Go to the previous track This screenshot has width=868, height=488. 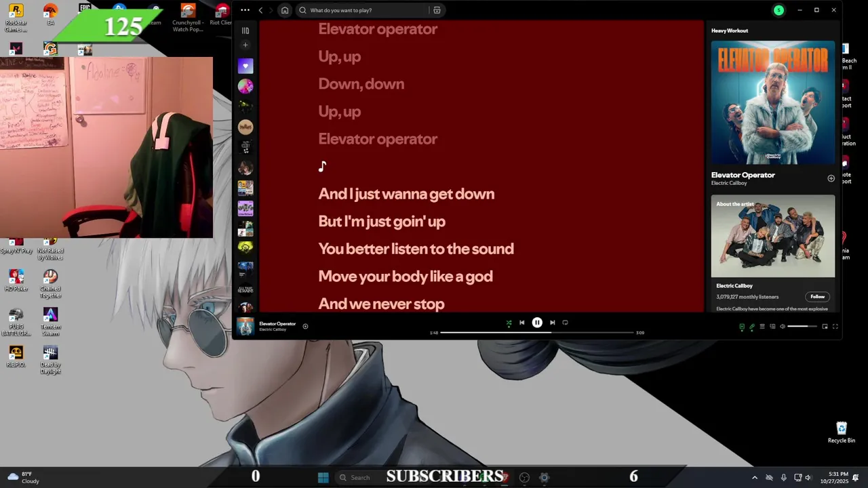tap(521, 323)
